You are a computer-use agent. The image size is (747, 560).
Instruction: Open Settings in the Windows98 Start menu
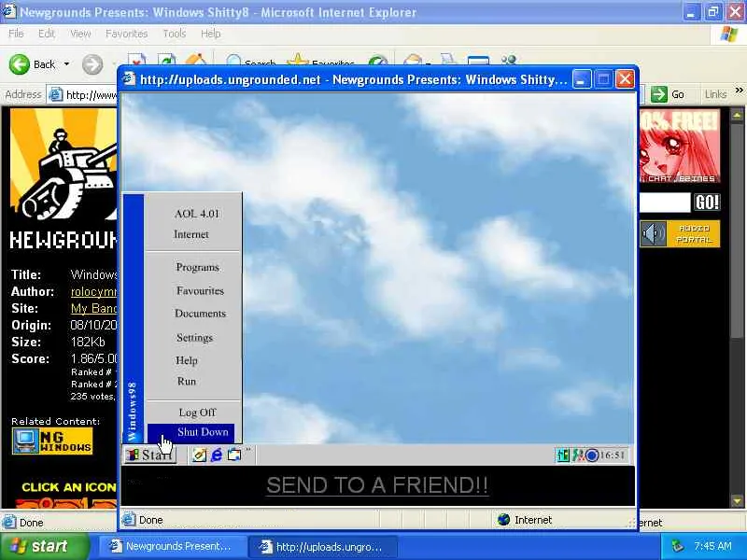(x=194, y=338)
